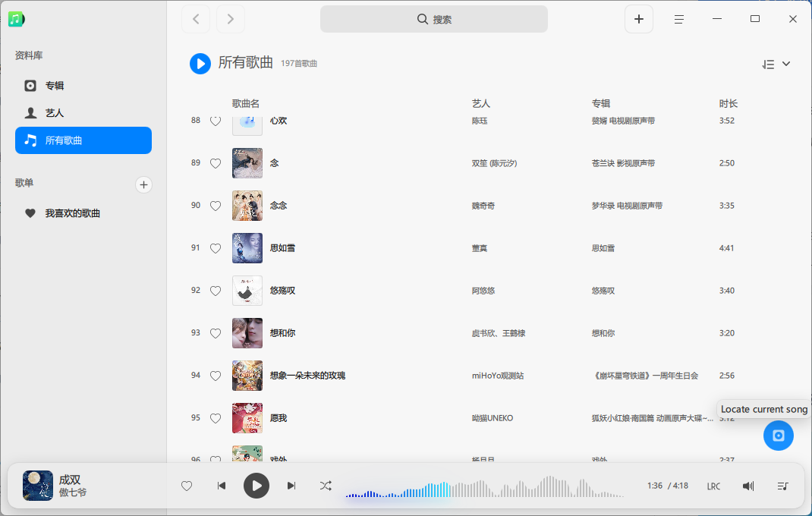
Task: Click duration 4:41 of 思如雪
Action: coord(726,248)
